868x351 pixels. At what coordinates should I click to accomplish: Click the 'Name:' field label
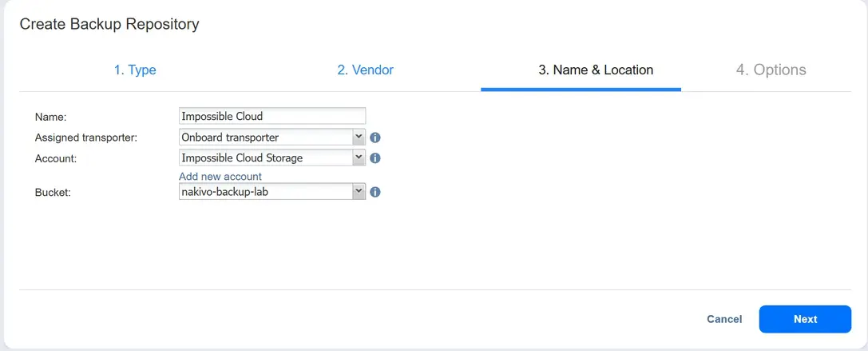click(x=50, y=117)
